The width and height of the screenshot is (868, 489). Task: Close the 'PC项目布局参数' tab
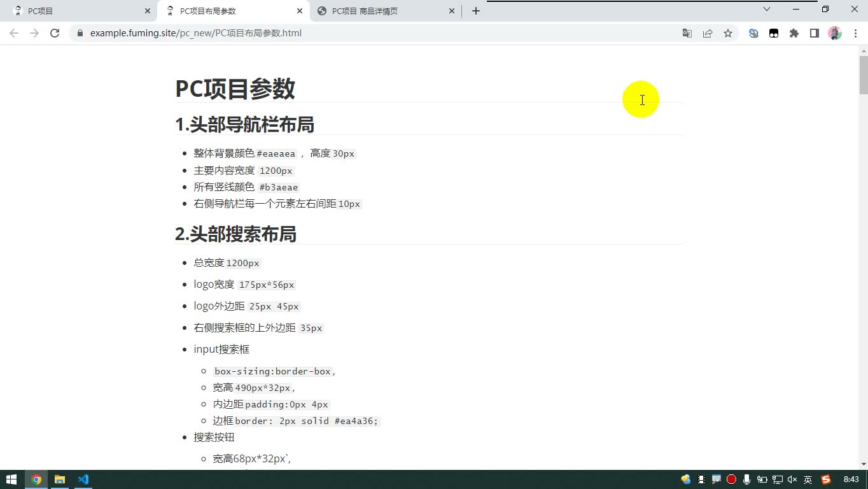(x=300, y=11)
